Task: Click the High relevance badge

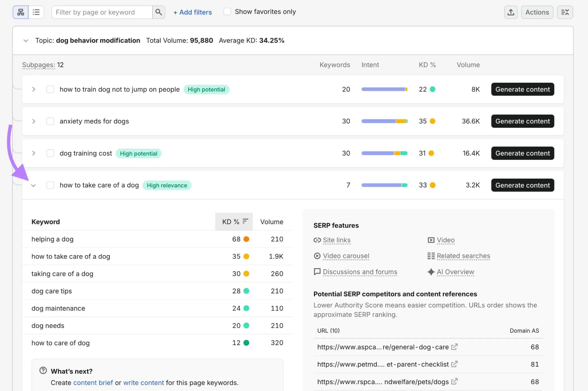Action: click(167, 185)
